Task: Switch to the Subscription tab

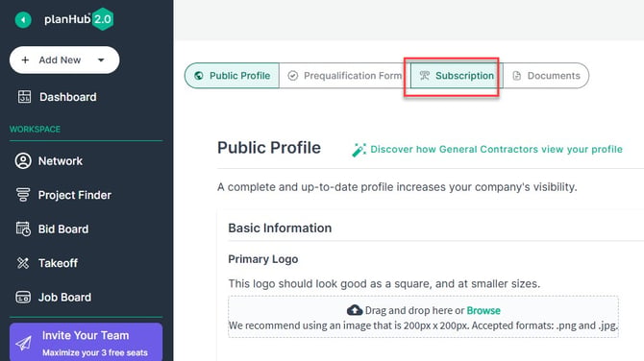Action: [x=457, y=76]
